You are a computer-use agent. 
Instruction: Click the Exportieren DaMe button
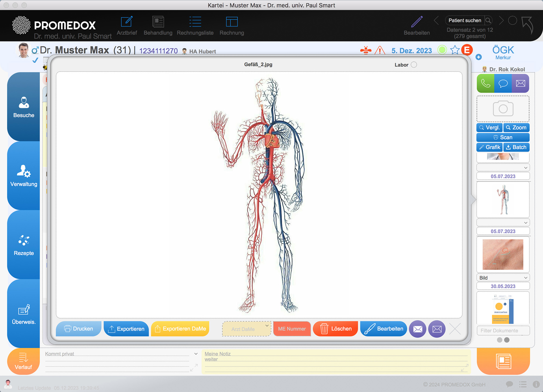pos(180,329)
